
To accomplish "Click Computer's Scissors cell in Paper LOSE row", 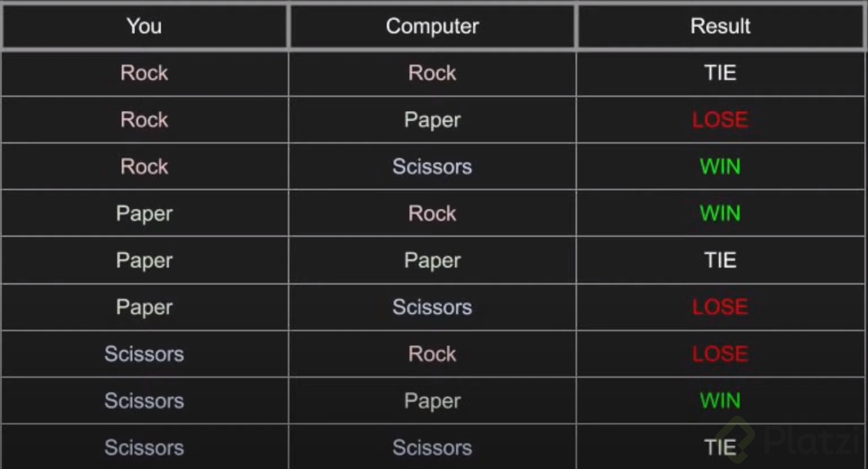I will (x=432, y=307).
